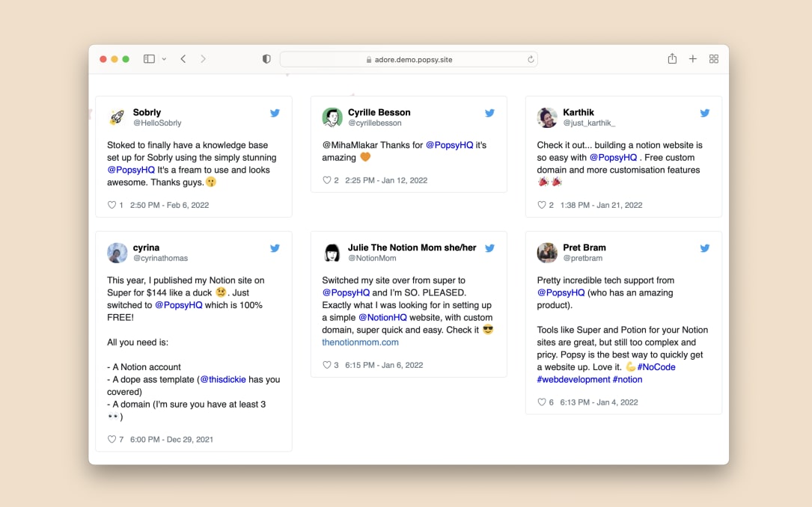Click the @cyrinathomas handle
Viewport: 812px width, 507px height.
click(x=161, y=258)
